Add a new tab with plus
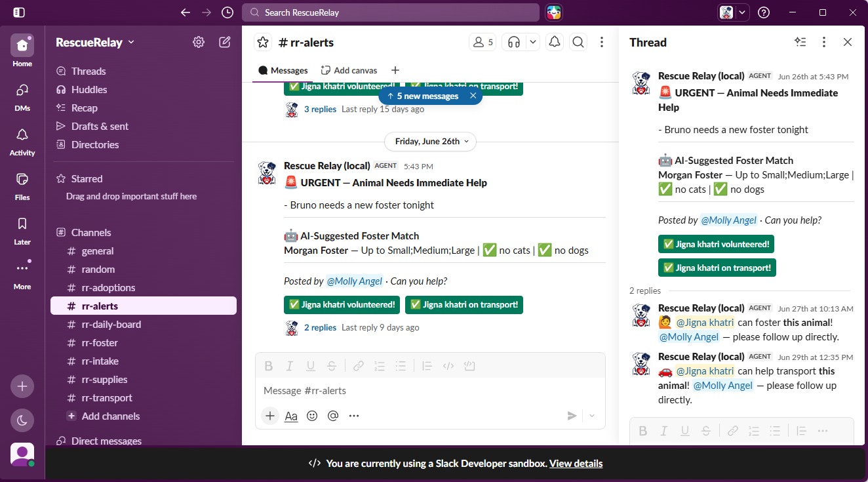 [x=395, y=70]
